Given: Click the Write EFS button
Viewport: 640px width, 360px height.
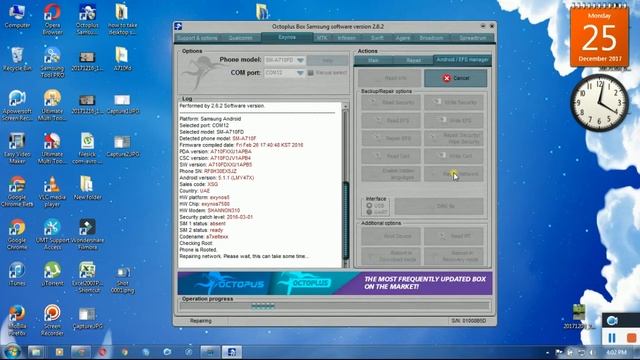Looking at the screenshot, I should 453,120.
